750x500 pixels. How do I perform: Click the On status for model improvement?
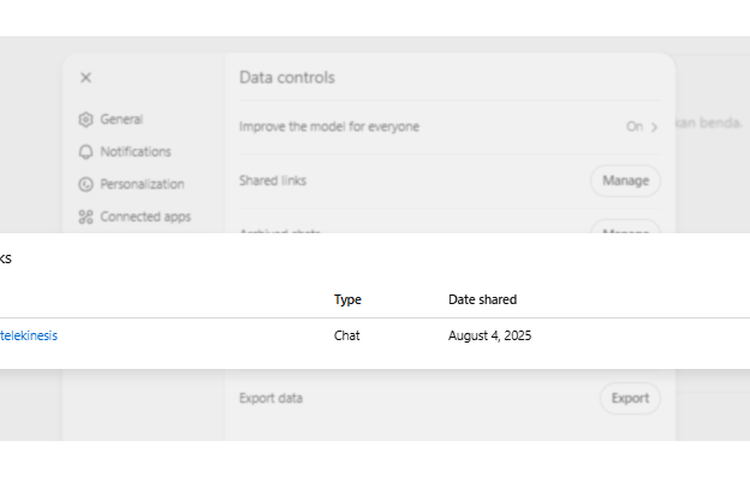tap(634, 127)
